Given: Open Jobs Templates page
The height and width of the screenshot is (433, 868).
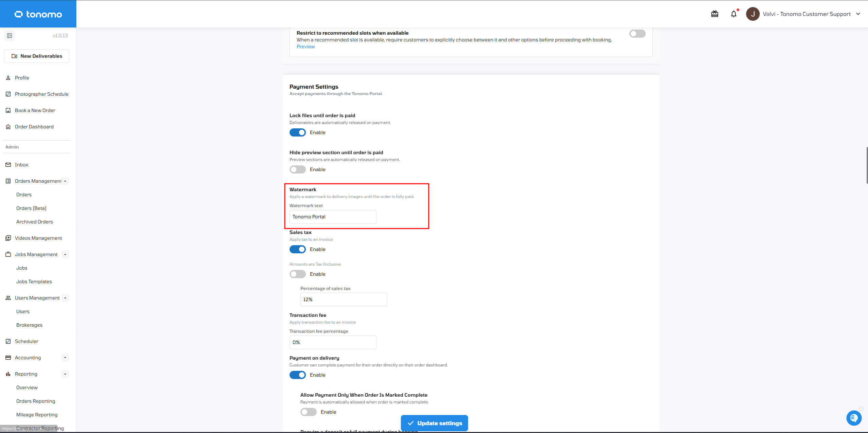Looking at the screenshot, I should coord(34,282).
